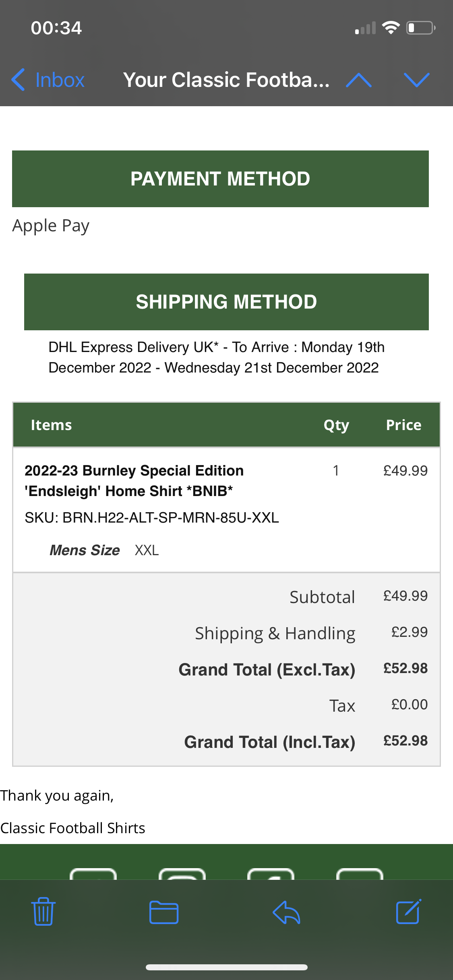
Task: Delete this email with the trash icon
Action: click(43, 912)
